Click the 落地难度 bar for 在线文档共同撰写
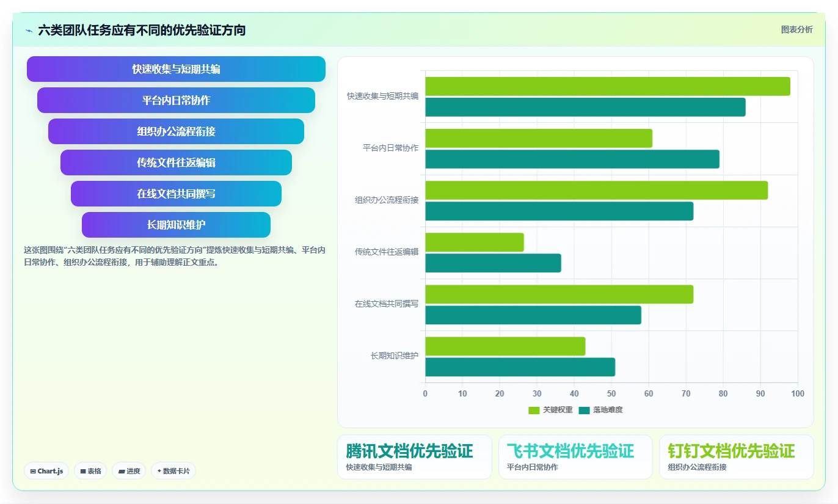The width and height of the screenshot is (838, 504). pos(533,315)
